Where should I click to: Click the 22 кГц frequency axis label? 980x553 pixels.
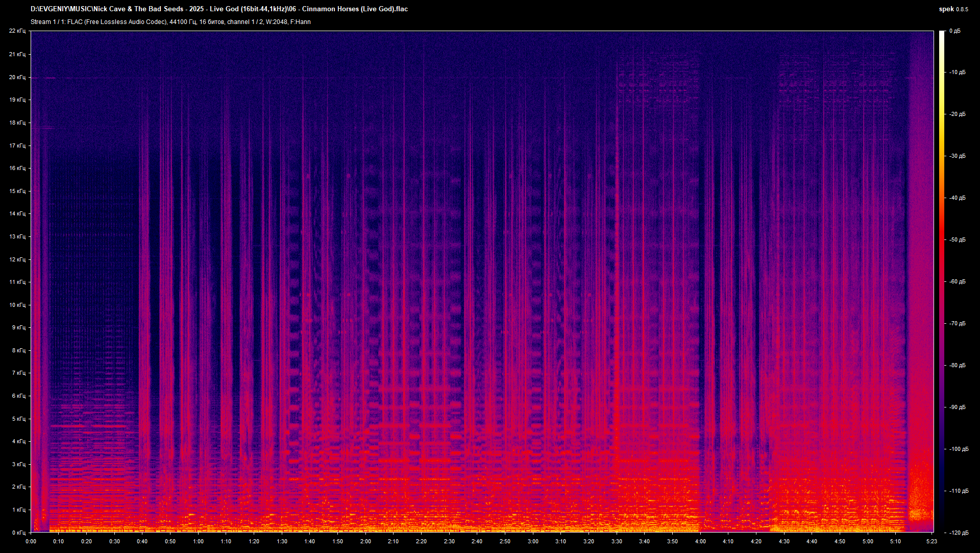tap(19, 31)
